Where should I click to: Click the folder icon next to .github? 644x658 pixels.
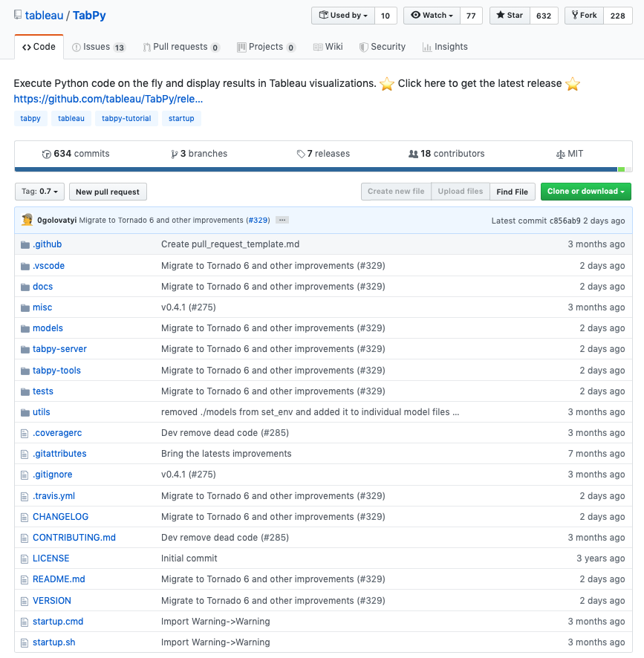coord(25,244)
